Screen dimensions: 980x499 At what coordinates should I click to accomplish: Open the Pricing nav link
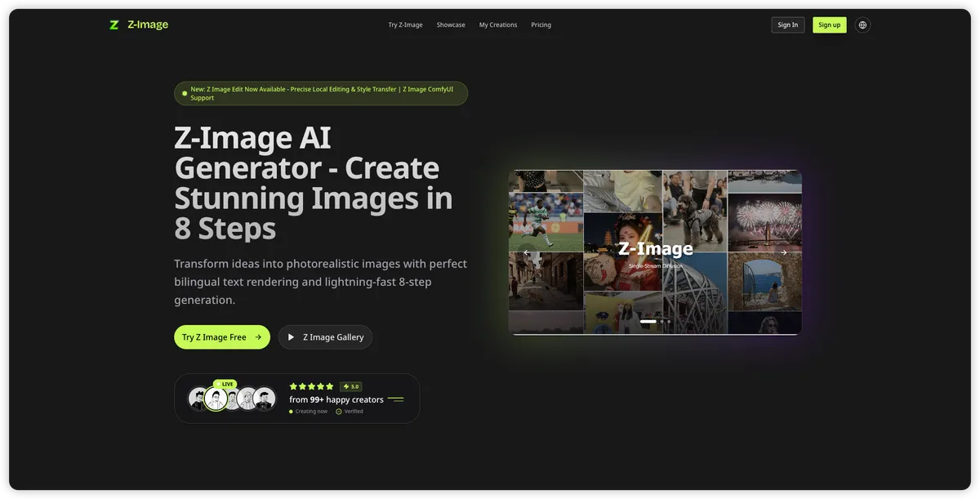[x=541, y=25]
